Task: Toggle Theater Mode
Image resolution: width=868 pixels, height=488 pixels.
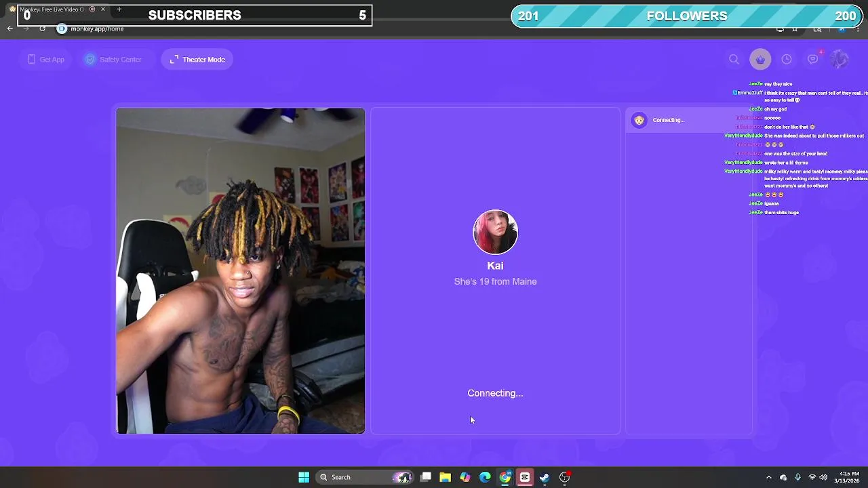Action: (x=197, y=60)
